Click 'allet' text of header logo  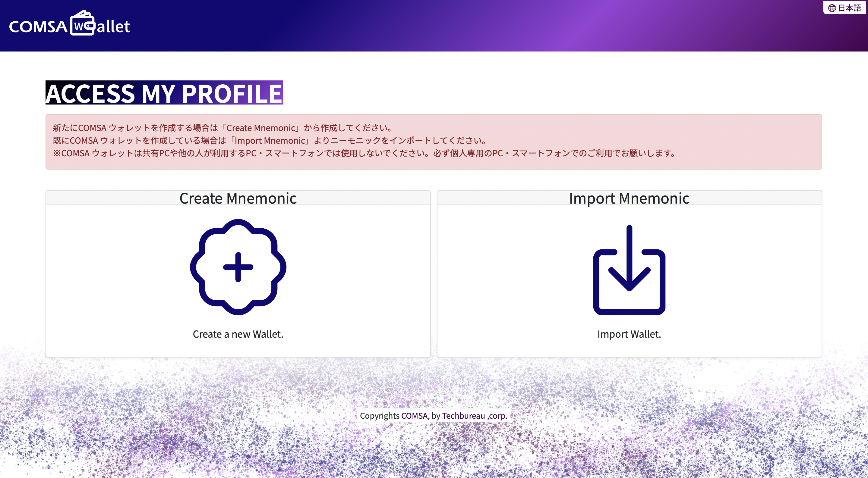tap(113, 27)
